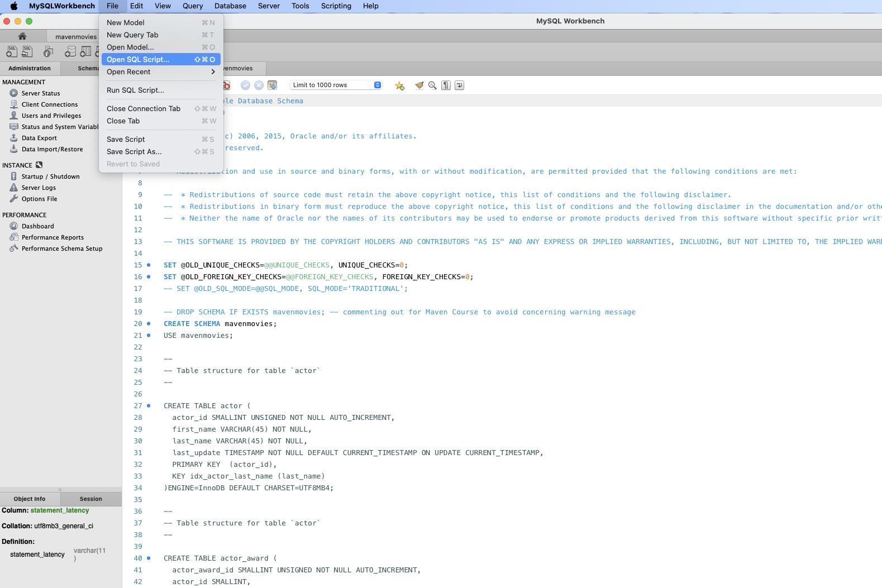Toggle the auto-commit mode button
Viewport: 882px width, 588px height.
click(x=272, y=85)
